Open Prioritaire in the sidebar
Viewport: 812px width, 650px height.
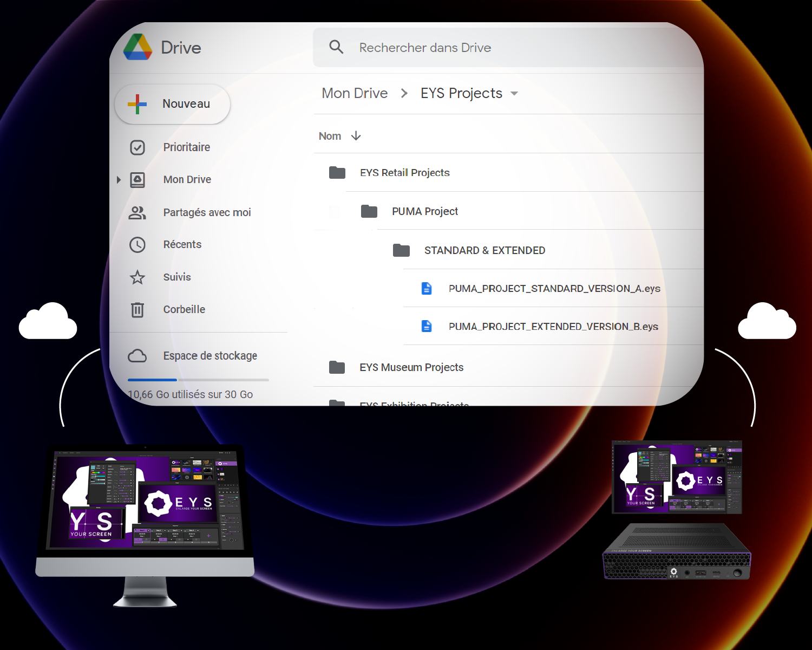(186, 147)
